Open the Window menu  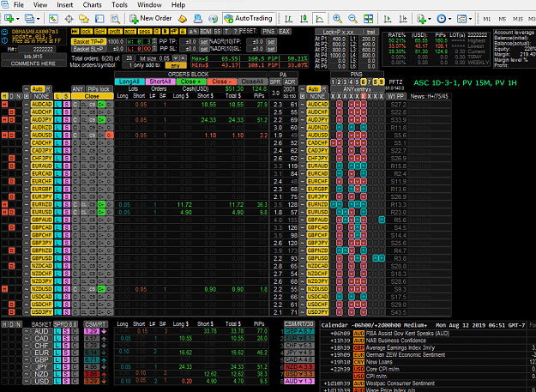[149, 5]
